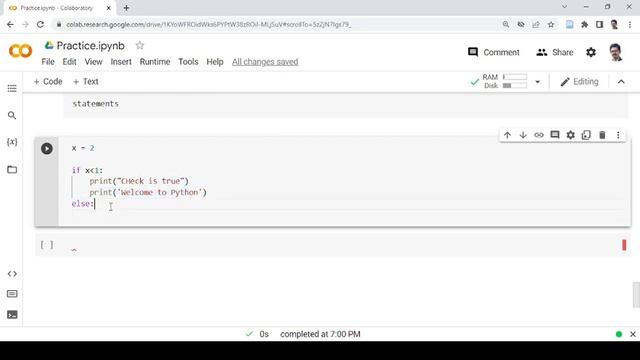
Task: Add a new Text cell
Action: pyautogui.click(x=85, y=82)
